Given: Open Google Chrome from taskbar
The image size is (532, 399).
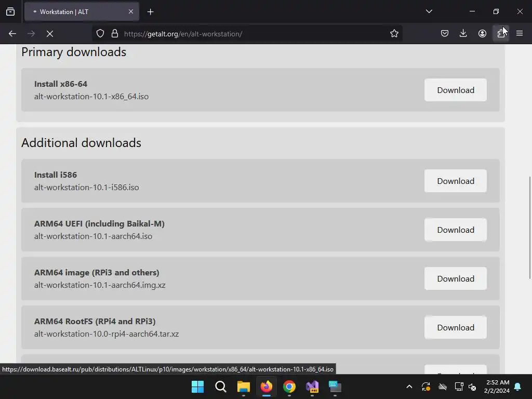Looking at the screenshot, I should pyautogui.click(x=289, y=387).
